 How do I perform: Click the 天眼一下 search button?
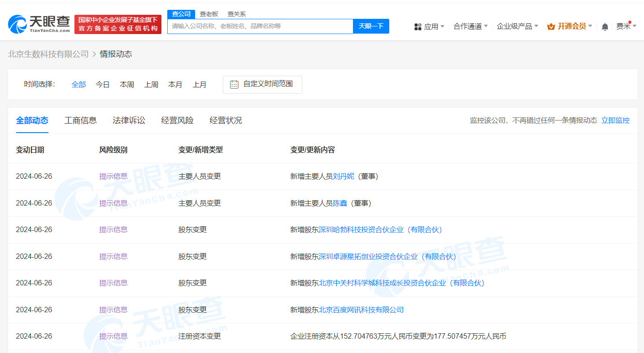371,26
